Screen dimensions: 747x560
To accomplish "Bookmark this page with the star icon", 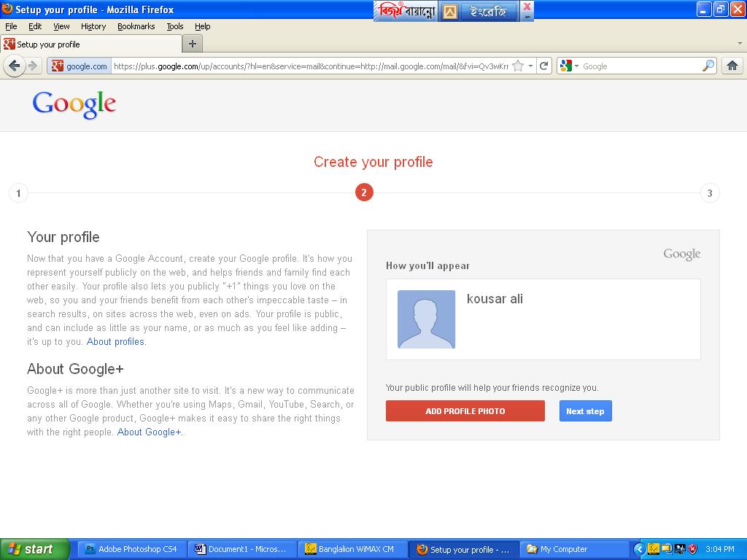I will (x=518, y=66).
